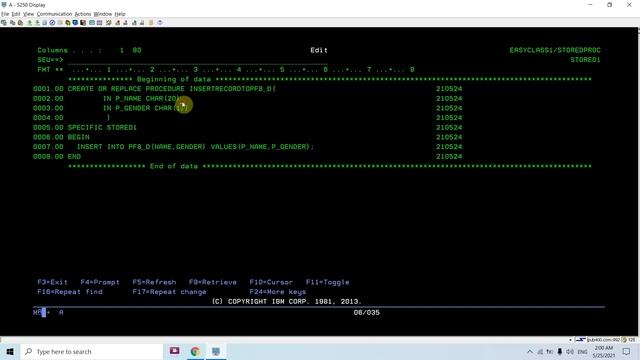Click the F11=Toggle function key
Screen dimensions: 640x360
[x=327, y=282]
